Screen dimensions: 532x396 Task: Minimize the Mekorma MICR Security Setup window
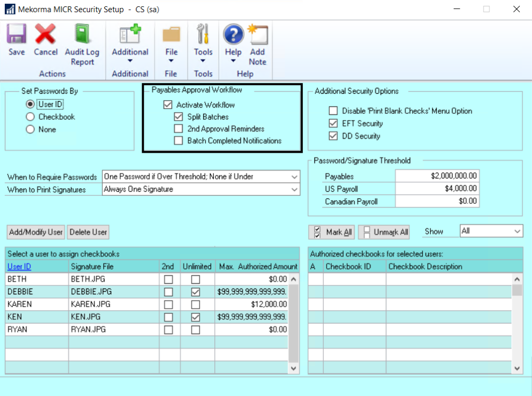coord(457,9)
